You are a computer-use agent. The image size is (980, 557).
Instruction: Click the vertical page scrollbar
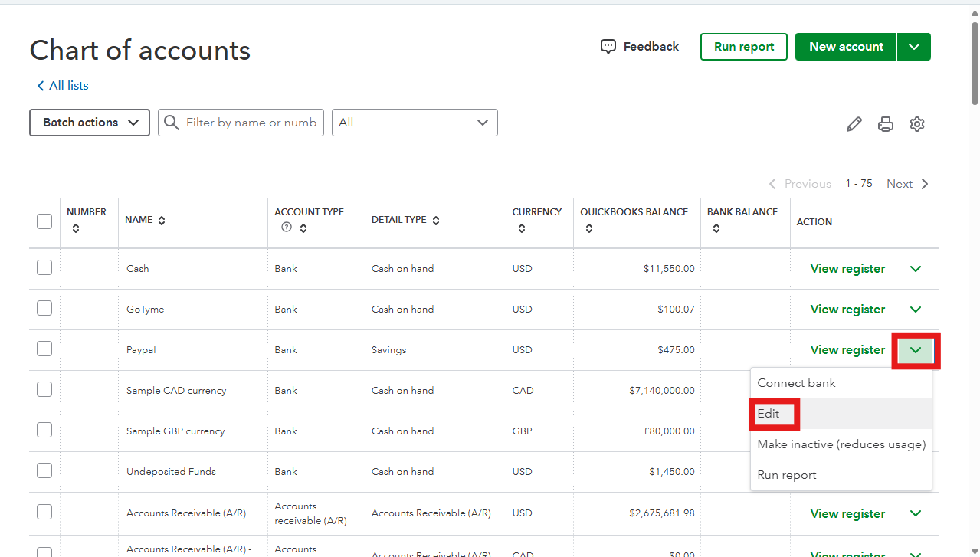coord(975,61)
